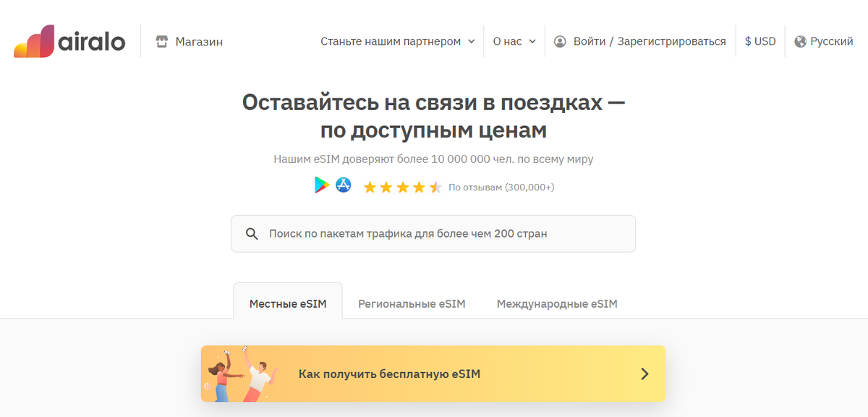Switch to the Международные eSIM tab
The image size is (868, 417).
point(557,303)
